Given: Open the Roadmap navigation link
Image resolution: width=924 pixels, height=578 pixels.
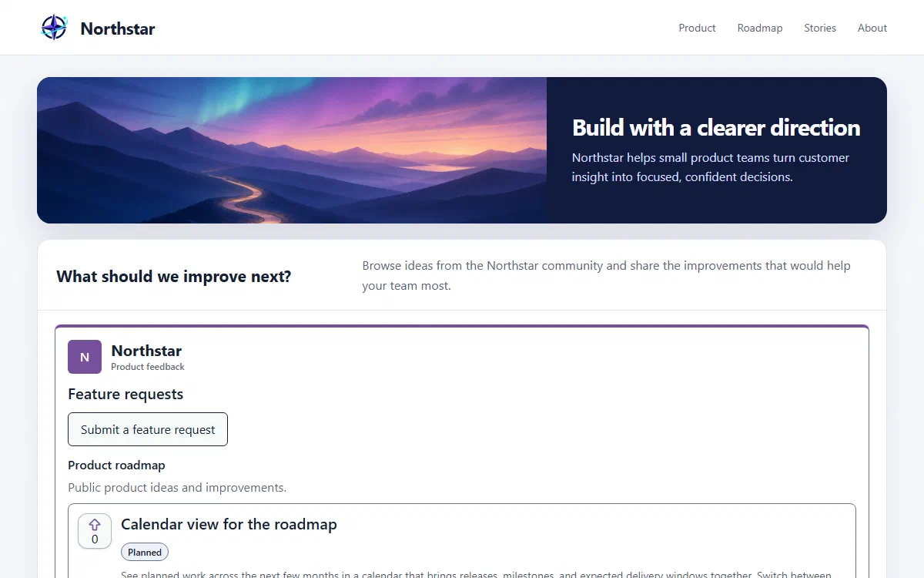Looking at the screenshot, I should tap(759, 28).
